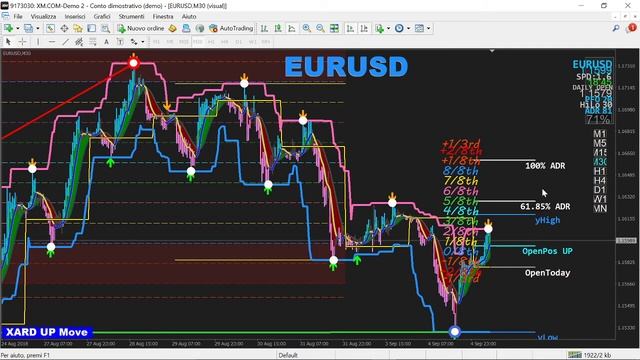Image resolution: width=640 pixels, height=360 pixels.
Task: Click the chart shift triangle marker
Action: pos(492,51)
